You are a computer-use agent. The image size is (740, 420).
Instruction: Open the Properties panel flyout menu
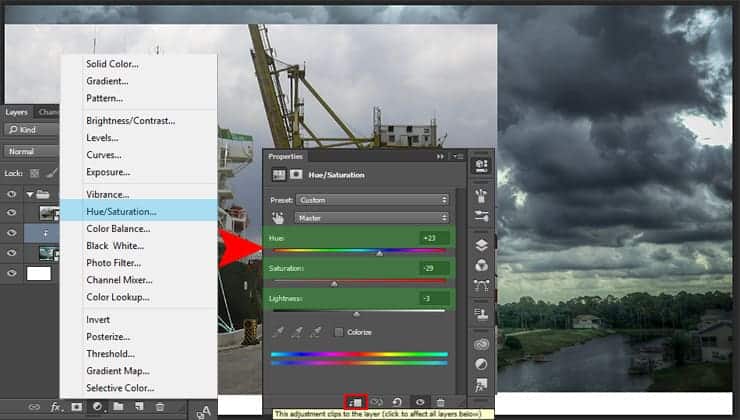click(458, 156)
